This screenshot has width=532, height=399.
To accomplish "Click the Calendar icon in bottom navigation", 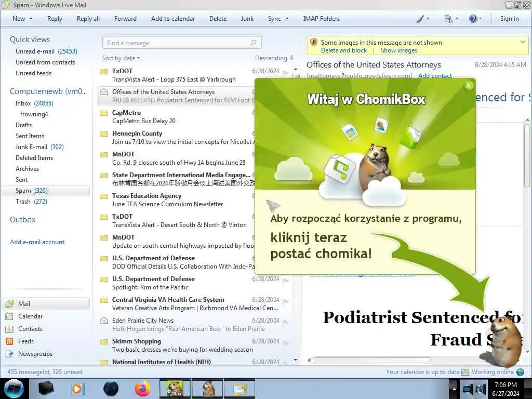I will [9, 316].
